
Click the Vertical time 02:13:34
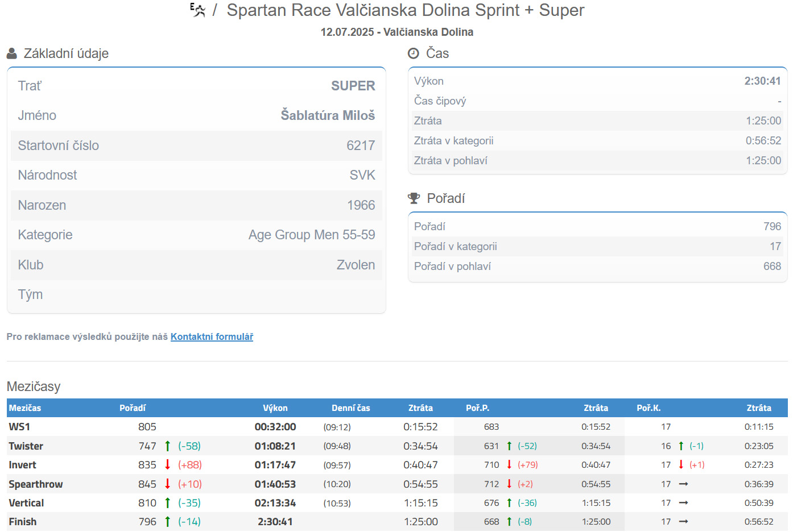pyautogui.click(x=275, y=503)
